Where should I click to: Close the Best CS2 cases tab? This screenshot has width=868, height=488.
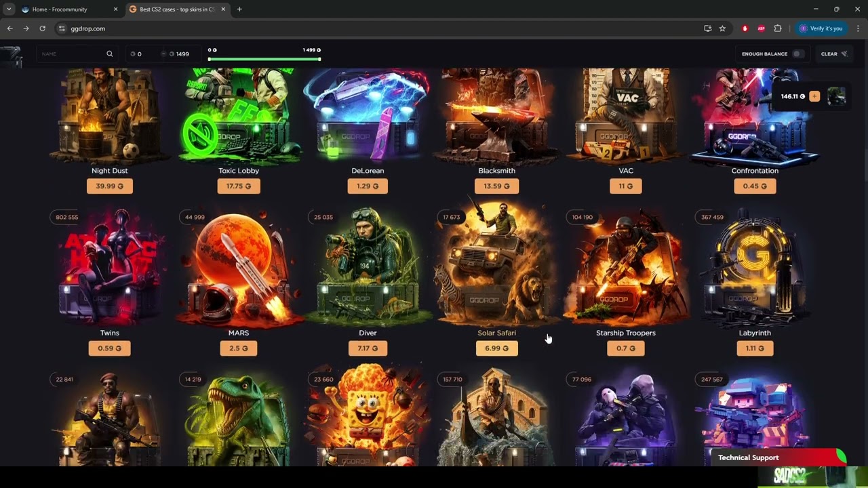(x=223, y=9)
